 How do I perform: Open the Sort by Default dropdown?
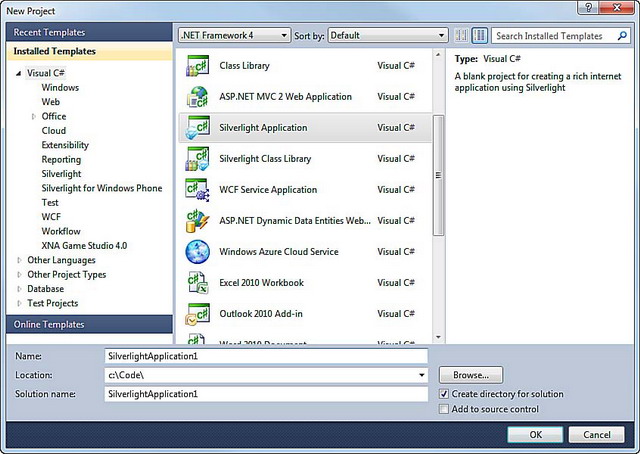coord(387,36)
